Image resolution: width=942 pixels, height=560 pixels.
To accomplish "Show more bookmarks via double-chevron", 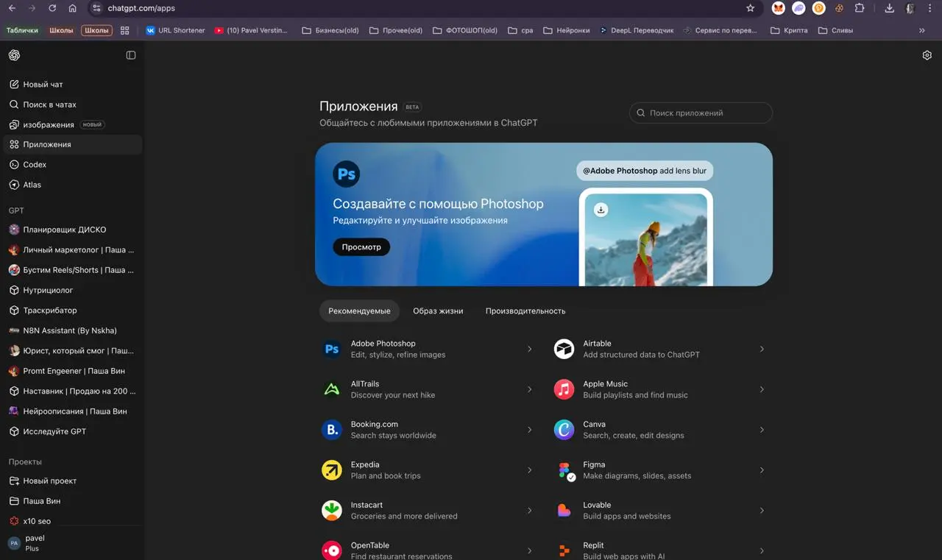I will tap(922, 30).
